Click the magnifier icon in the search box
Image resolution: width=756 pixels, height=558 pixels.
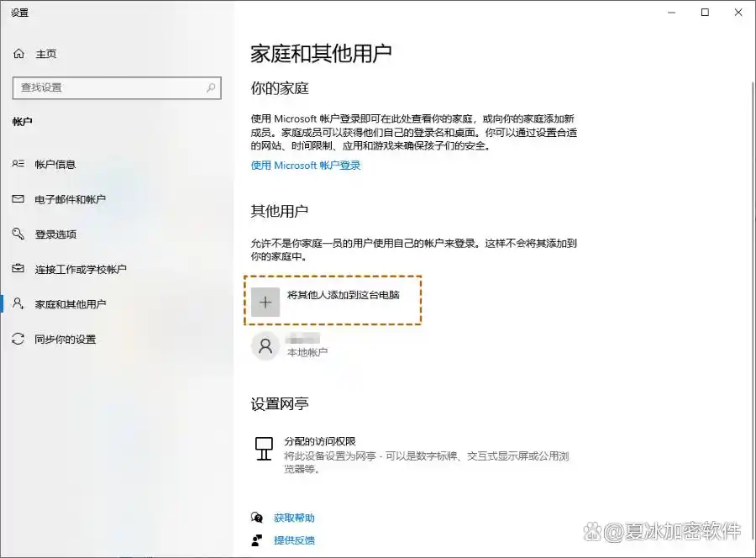(x=210, y=87)
